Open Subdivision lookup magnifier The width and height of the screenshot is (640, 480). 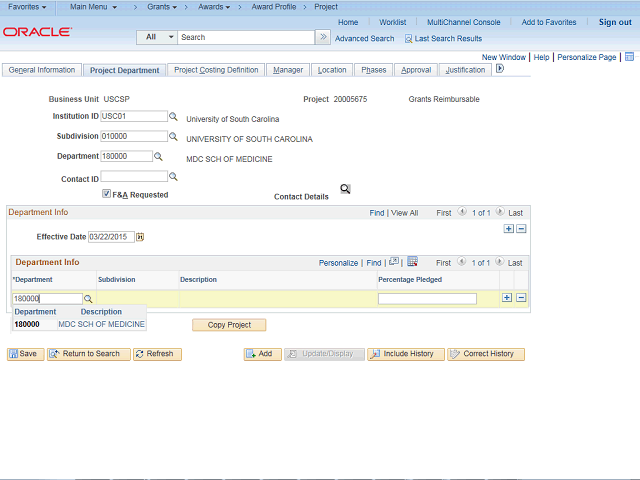[x=173, y=136]
